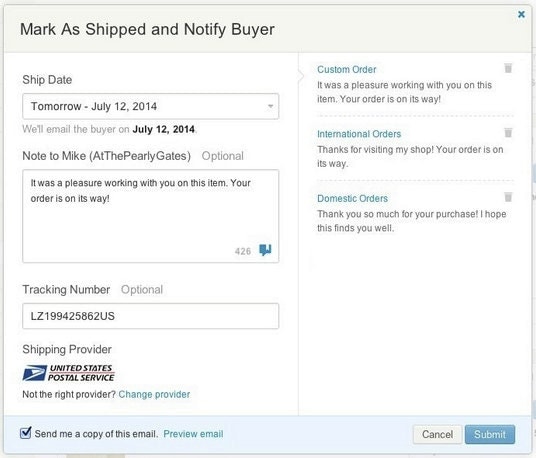This screenshot has height=458, width=536.
Task: Click Change provider link
Action: (154, 394)
